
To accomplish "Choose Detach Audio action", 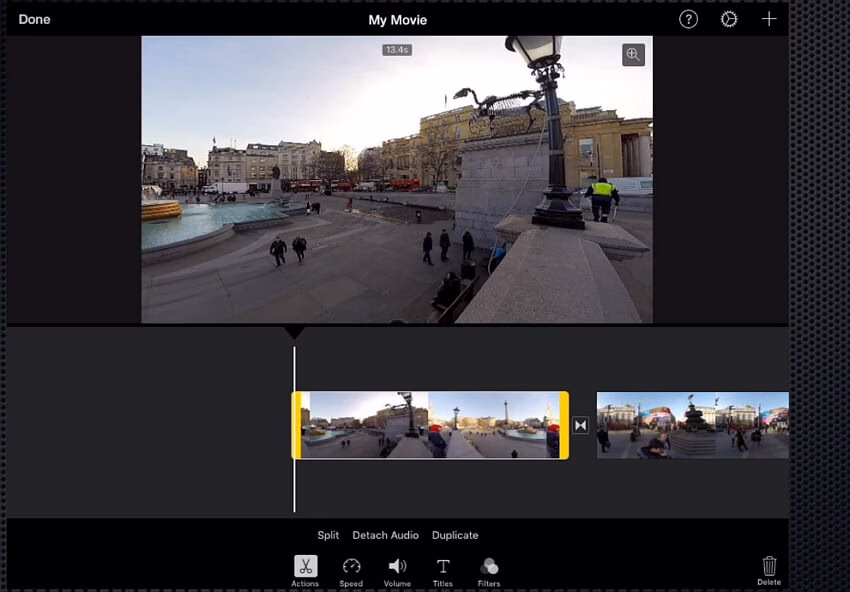I will pos(385,535).
